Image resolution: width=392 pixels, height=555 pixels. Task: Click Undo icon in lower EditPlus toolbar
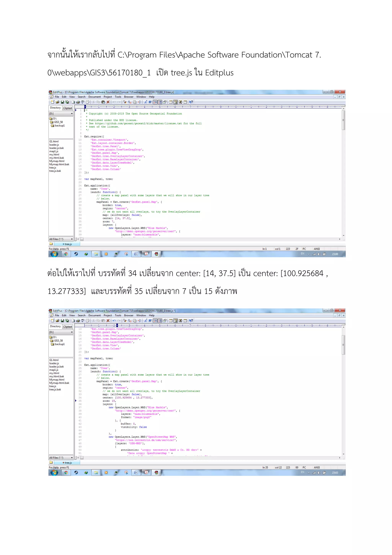(114, 321)
